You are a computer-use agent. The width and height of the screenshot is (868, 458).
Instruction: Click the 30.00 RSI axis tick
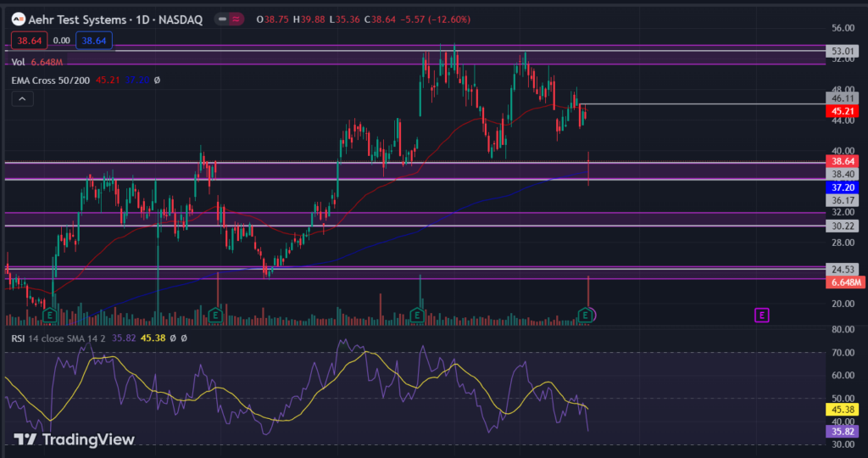point(843,444)
